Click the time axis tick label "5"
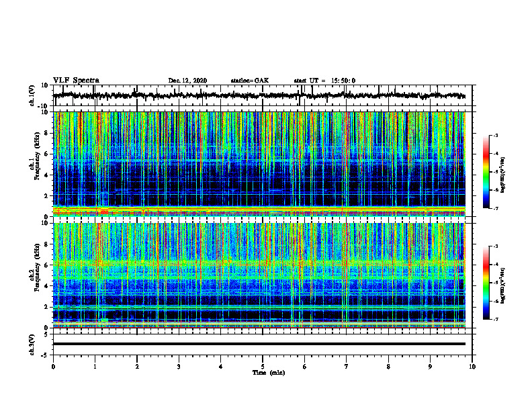 [263, 367]
